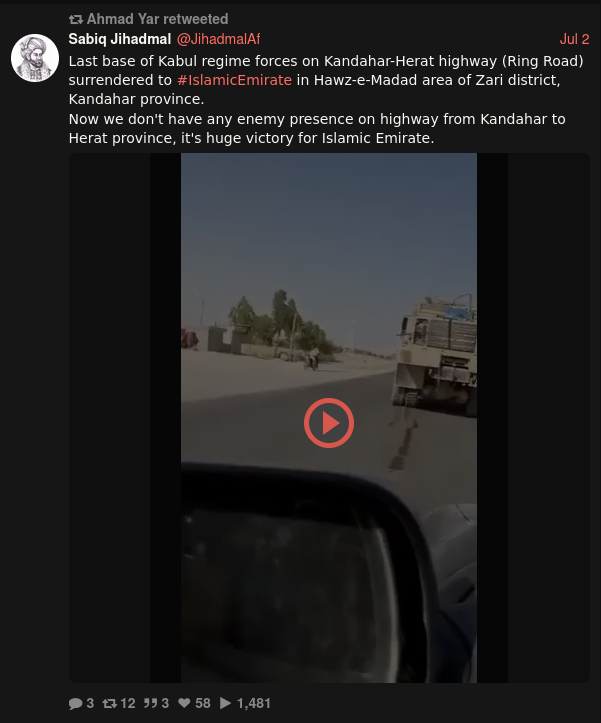Open the Jul 2 tweet date link
Image resolution: width=601 pixels, height=723 pixels.
574,39
